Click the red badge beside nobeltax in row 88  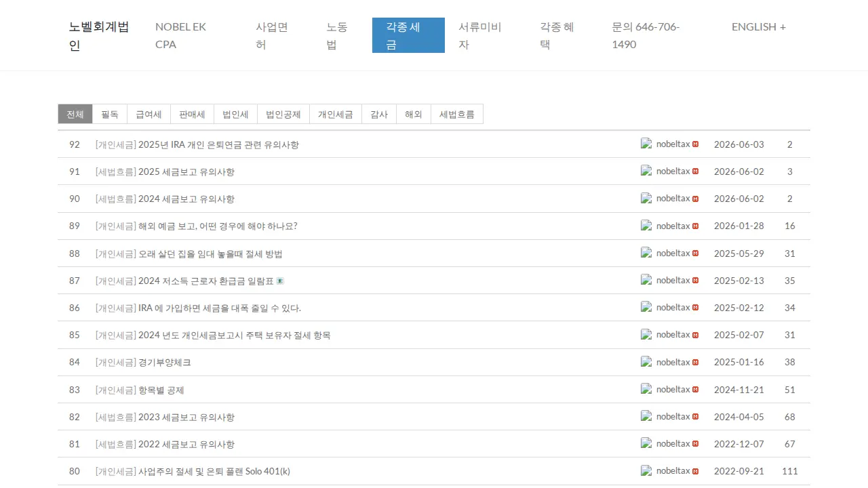(x=695, y=253)
